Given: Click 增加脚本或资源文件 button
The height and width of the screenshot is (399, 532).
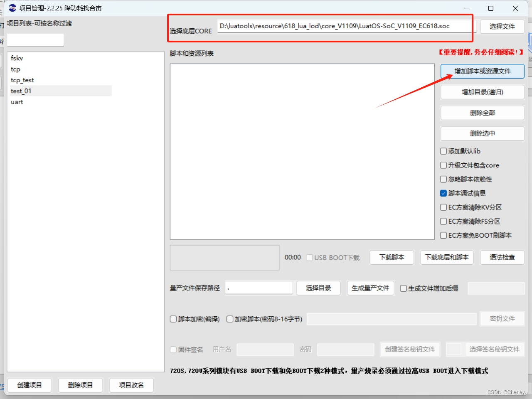Looking at the screenshot, I should pos(483,71).
